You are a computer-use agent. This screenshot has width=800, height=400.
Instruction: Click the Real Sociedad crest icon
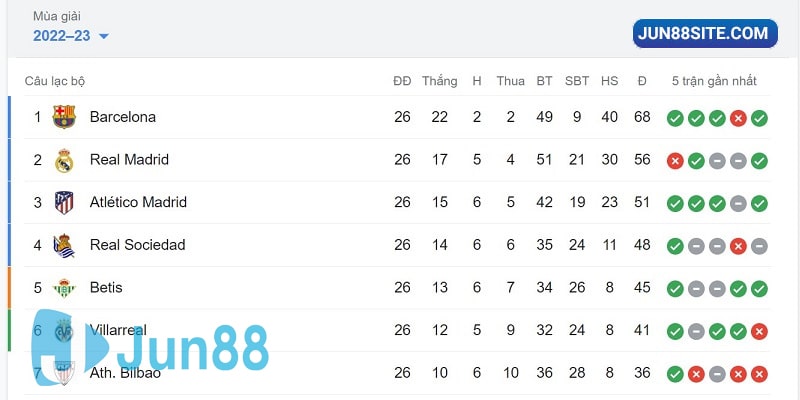coord(64,245)
